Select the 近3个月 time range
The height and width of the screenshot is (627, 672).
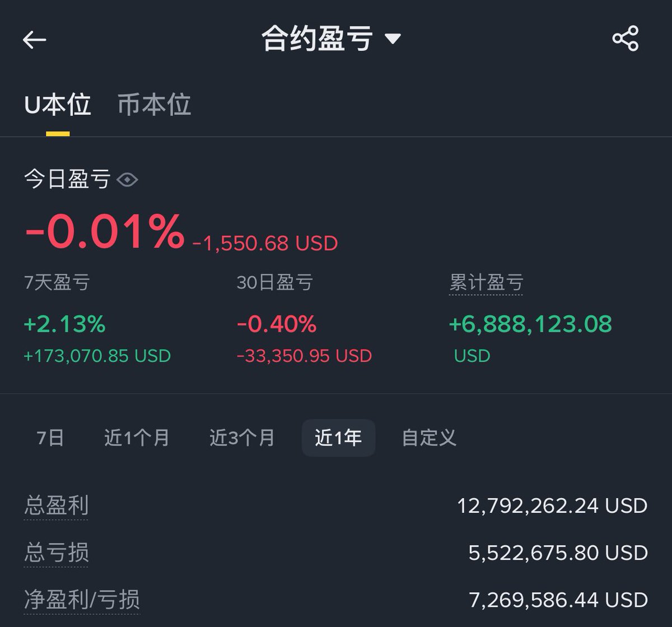click(242, 438)
